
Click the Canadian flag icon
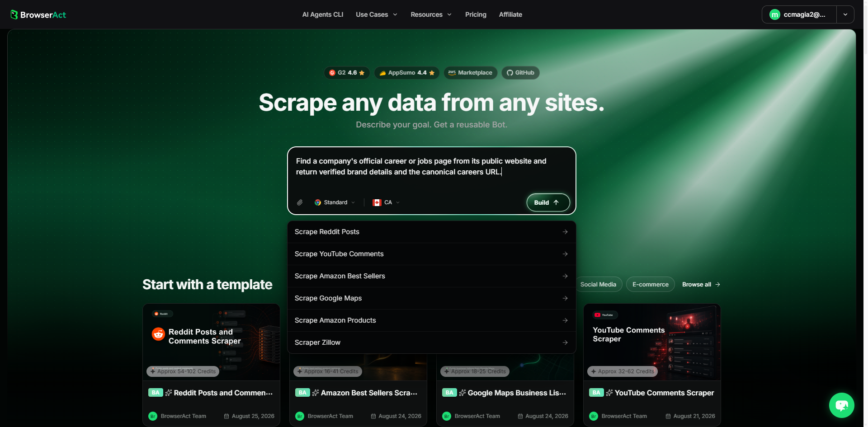[x=377, y=202]
